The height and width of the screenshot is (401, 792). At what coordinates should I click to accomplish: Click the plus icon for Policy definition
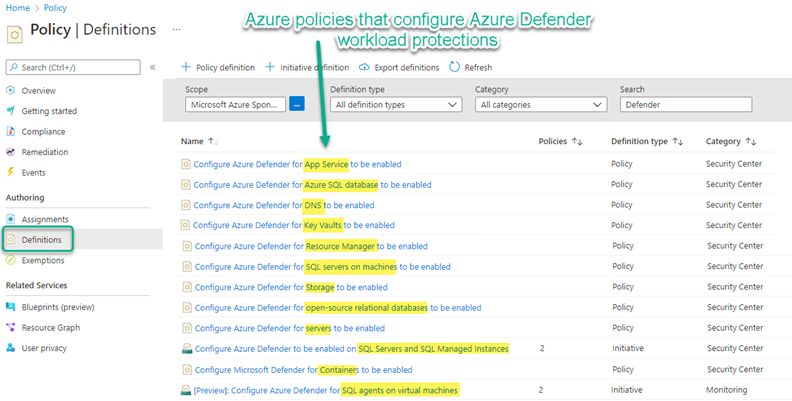click(x=185, y=67)
